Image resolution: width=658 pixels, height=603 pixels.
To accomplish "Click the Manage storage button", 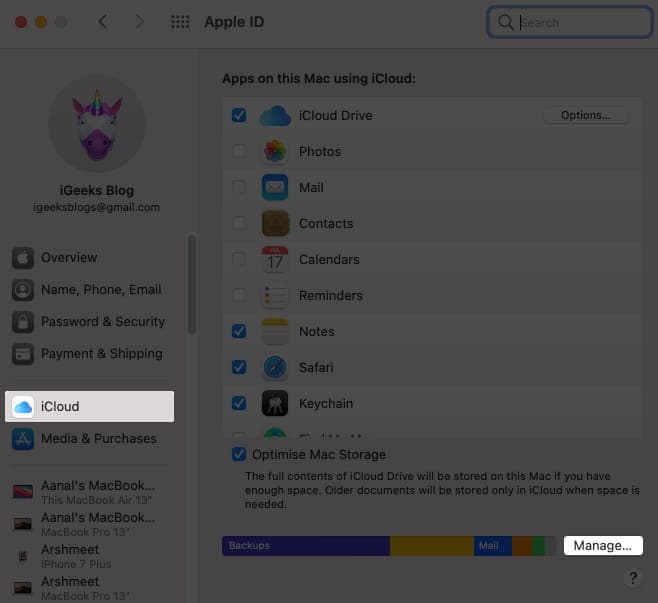I will (x=603, y=546).
